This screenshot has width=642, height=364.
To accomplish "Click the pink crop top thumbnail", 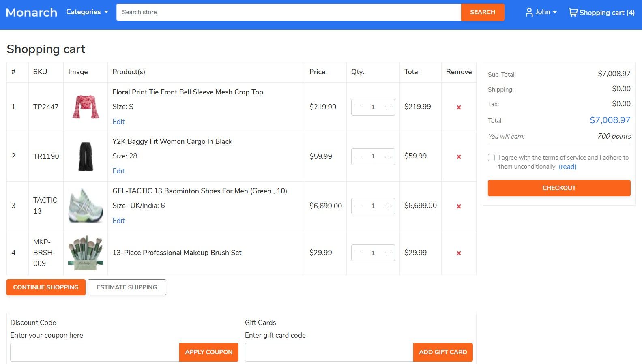I will click(86, 107).
